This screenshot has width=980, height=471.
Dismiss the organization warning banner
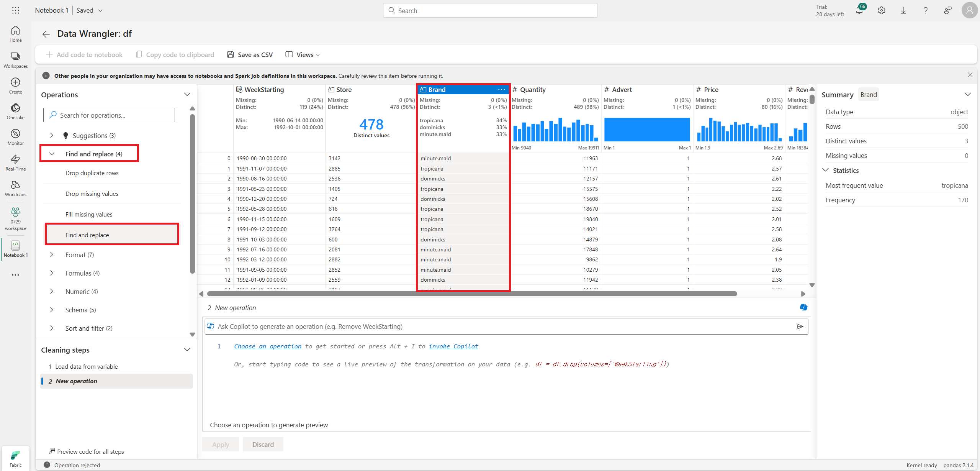[970, 75]
